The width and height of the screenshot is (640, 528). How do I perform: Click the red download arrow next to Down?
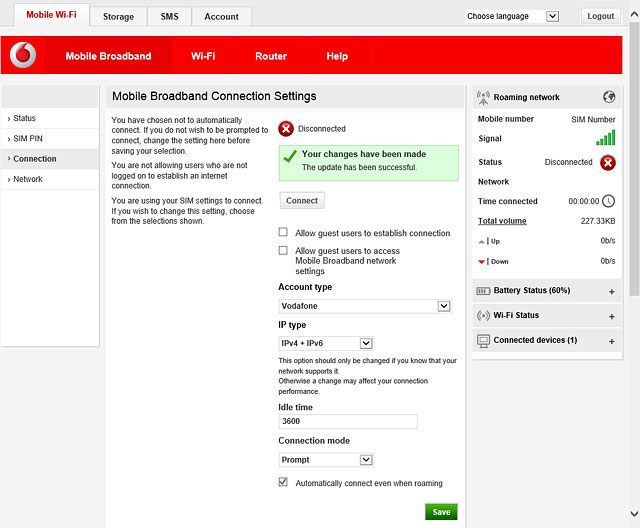[x=482, y=262]
